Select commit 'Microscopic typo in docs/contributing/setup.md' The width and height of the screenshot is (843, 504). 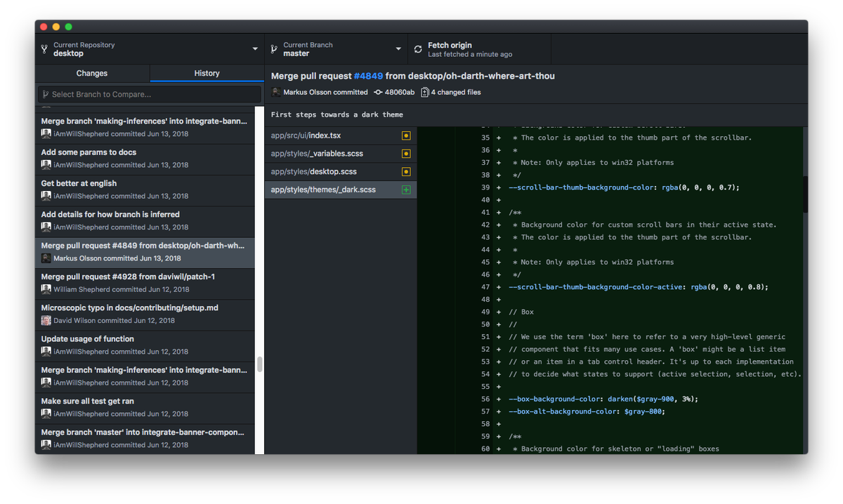coord(145,314)
